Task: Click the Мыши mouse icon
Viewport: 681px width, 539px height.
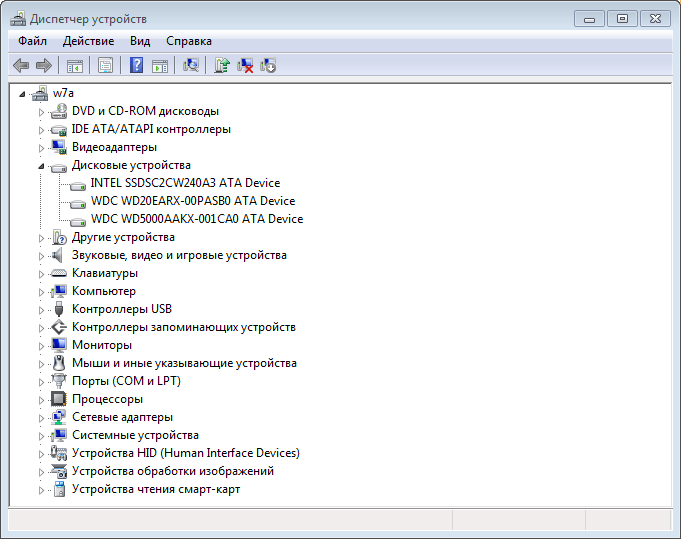Action: 59,363
